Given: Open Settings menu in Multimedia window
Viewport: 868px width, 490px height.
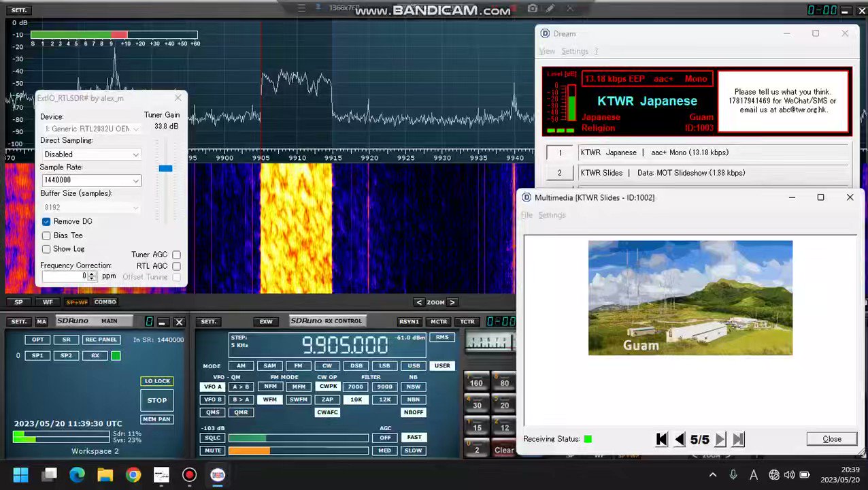Looking at the screenshot, I should click(x=552, y=215).
